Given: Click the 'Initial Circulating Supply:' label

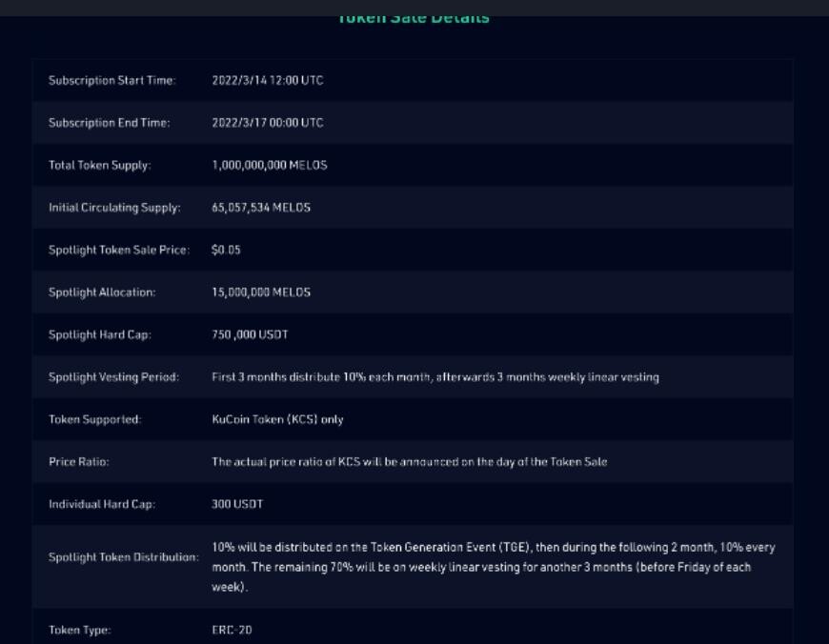Looking at the screenshot, I should click(114, 208).
